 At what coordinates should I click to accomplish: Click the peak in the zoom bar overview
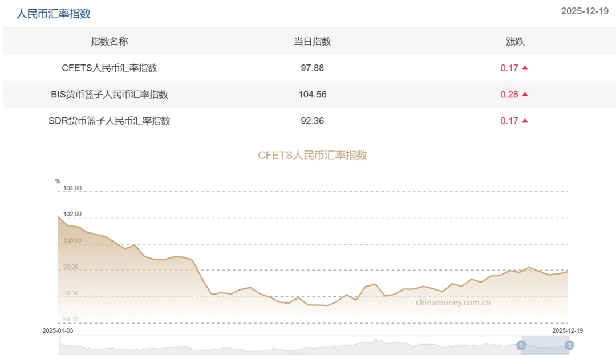(x=375, y=342)
